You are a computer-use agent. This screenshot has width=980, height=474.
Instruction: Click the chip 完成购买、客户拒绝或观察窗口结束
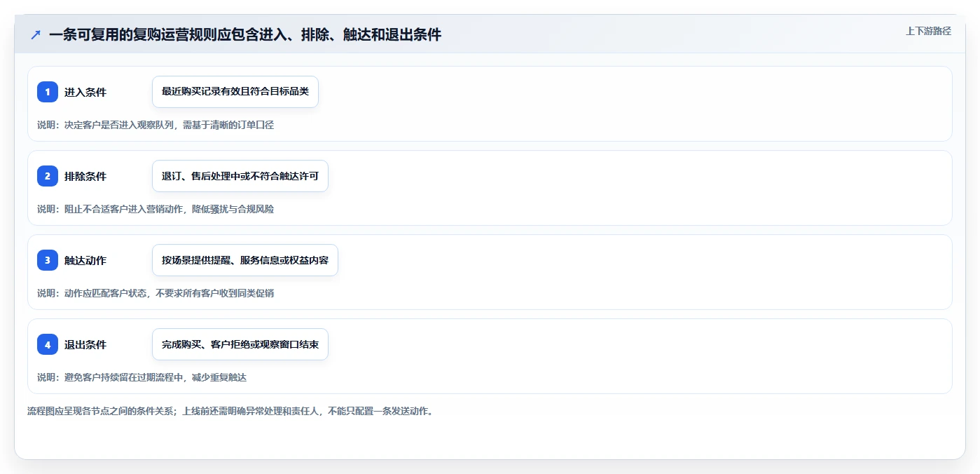tap(240, 344)
